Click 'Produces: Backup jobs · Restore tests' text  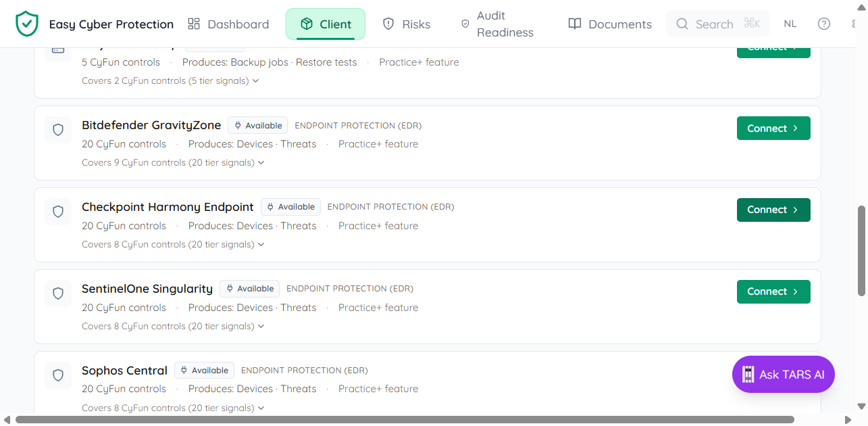(x=270, y=62)
